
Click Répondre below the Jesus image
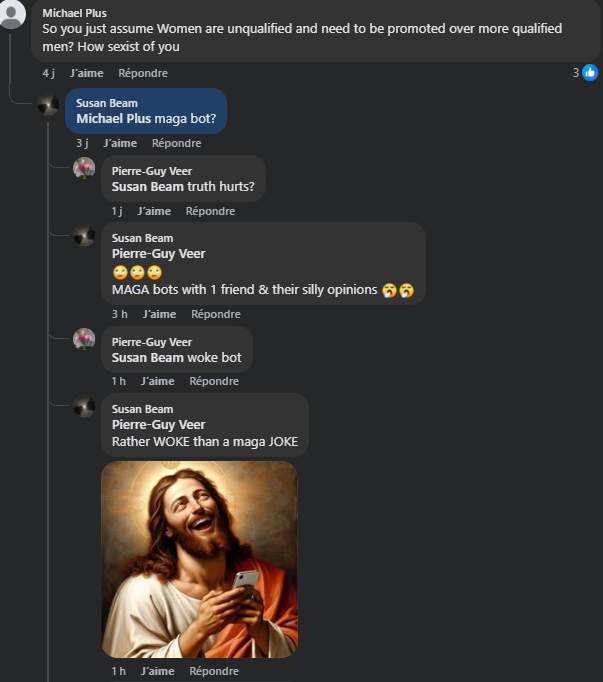coord(214,671)
